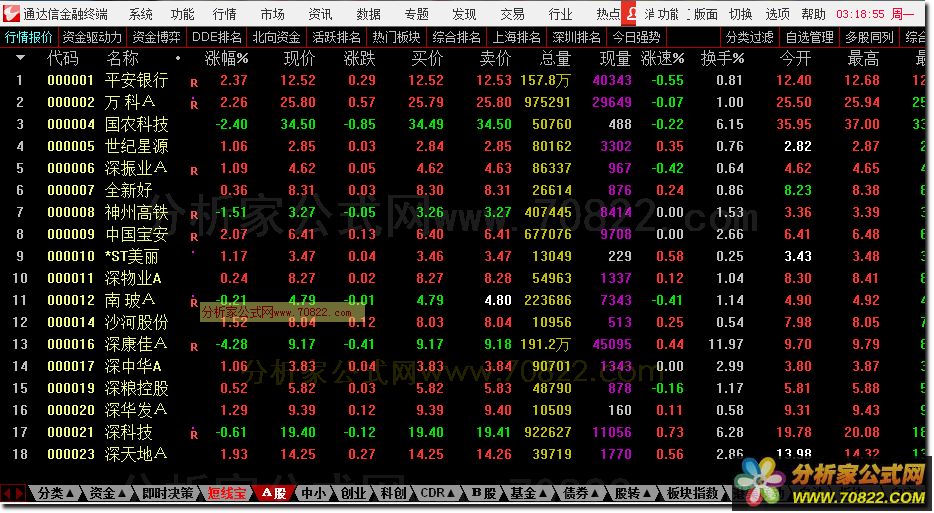Sort by the 总量 column header

click(555, 58)
